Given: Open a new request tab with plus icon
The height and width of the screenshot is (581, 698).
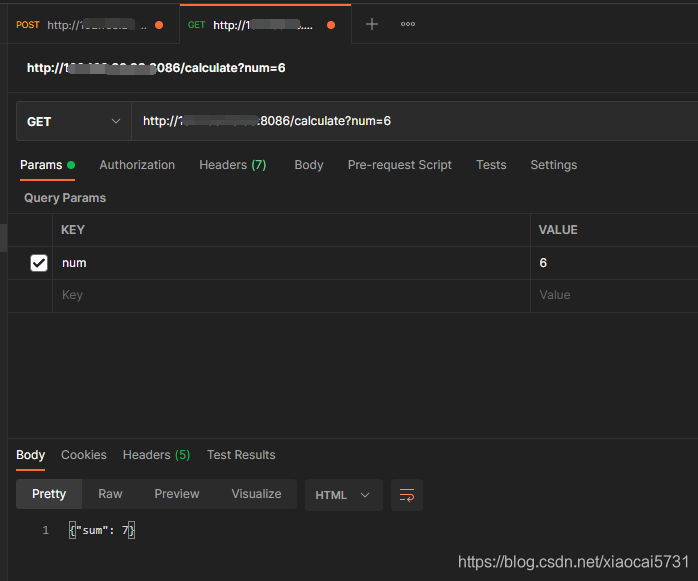Looking at the screenshot, I should point(372,24).
